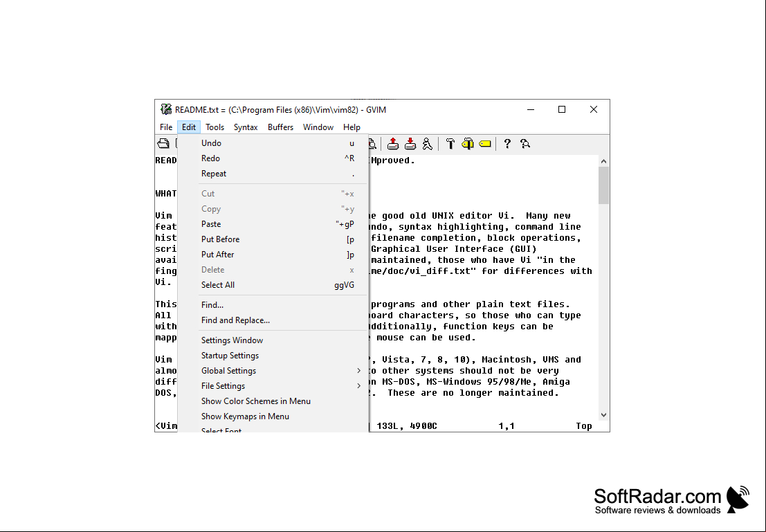
Task: Click 'Graphical User Interface (GUI)' text line
Action: [x=454, y=248]
